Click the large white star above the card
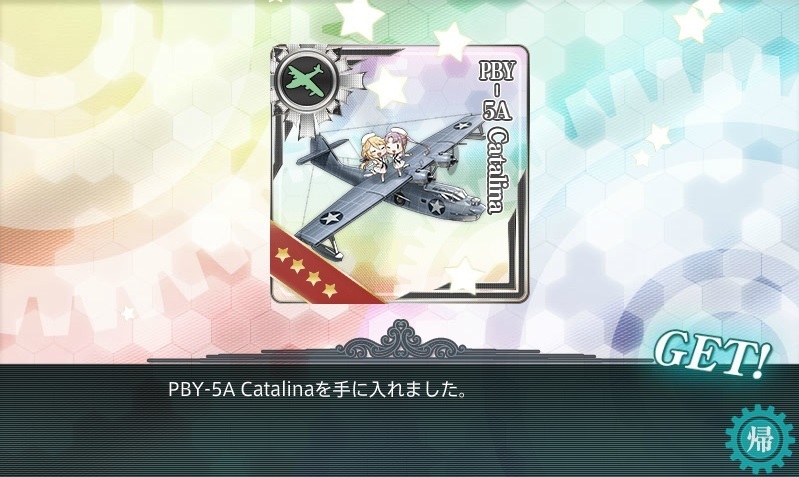799x477 pixels. [360, 17]
